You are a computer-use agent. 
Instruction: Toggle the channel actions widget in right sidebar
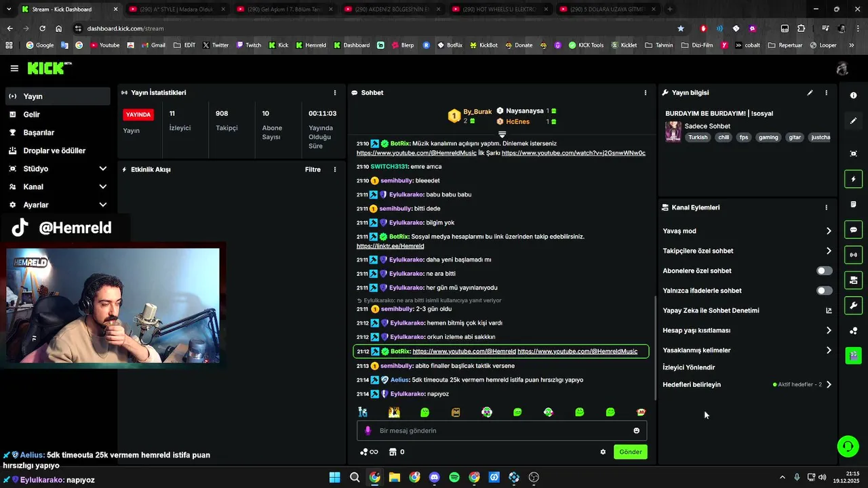point(853,280)
